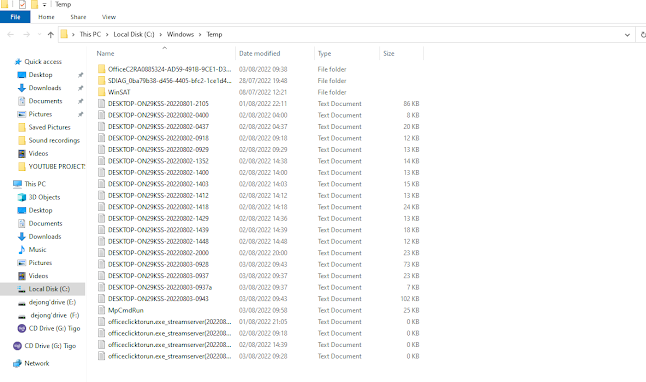
Task: Open dejong'drive (E:) in sidebar
Action: tap(52, 302)
